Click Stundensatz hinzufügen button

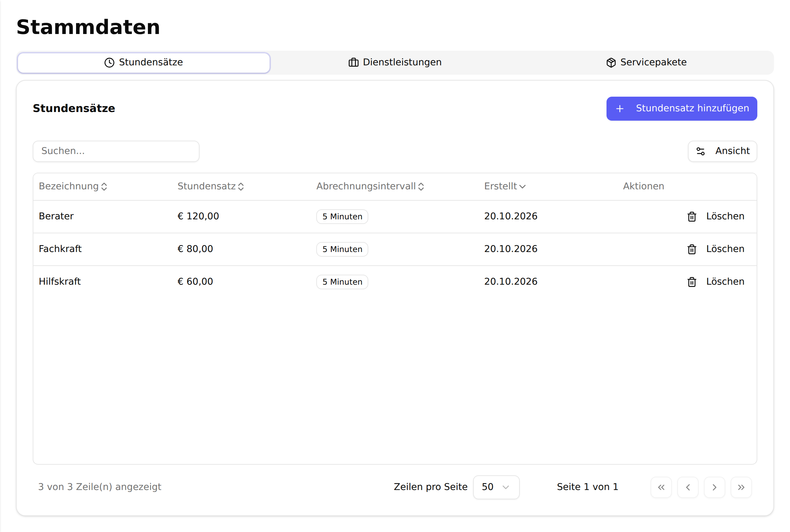point(682,109)
